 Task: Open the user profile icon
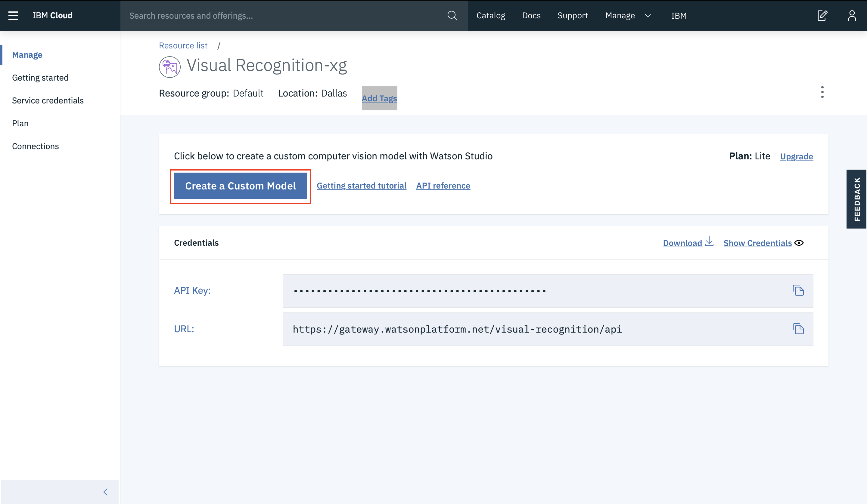pyautogui.click(x=852, y=15)
